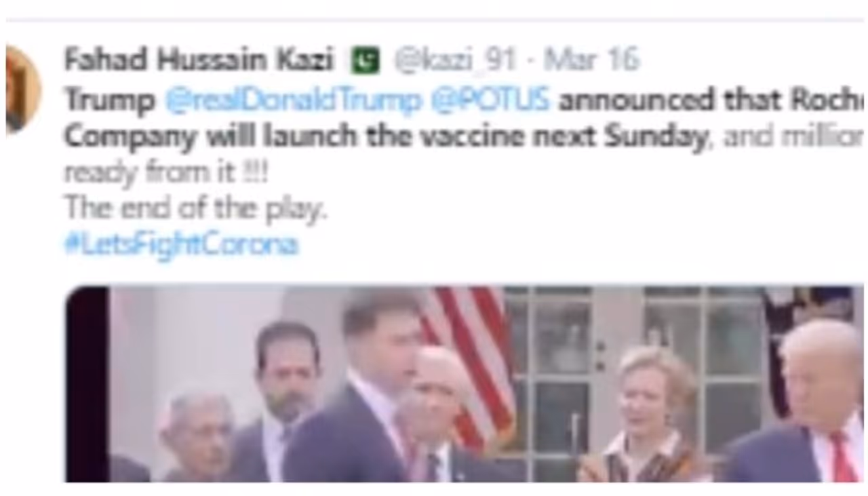Click the 'The end of the play.' line
The image size is (868, 496).
[x=196, y=209]
